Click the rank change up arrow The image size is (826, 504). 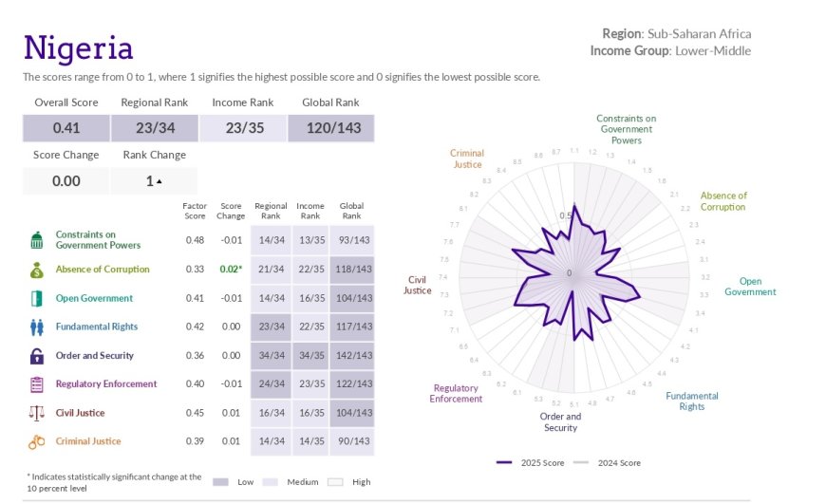click(160, 181)
